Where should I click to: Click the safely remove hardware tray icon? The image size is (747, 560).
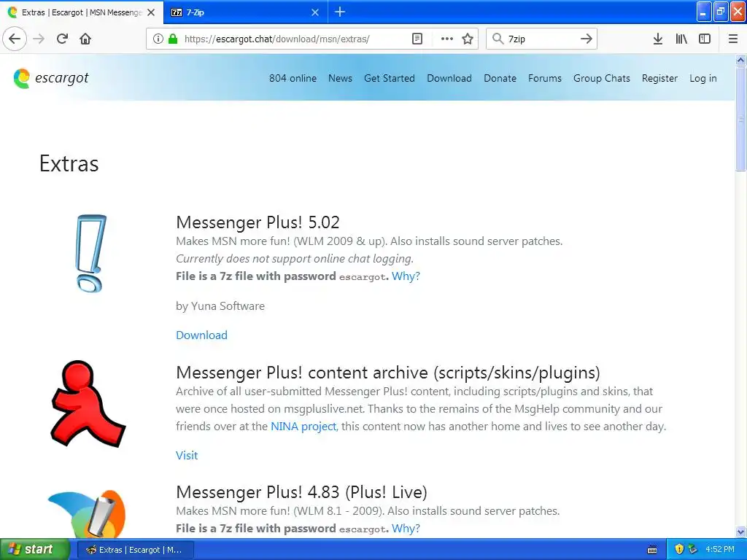coord(693,550)
